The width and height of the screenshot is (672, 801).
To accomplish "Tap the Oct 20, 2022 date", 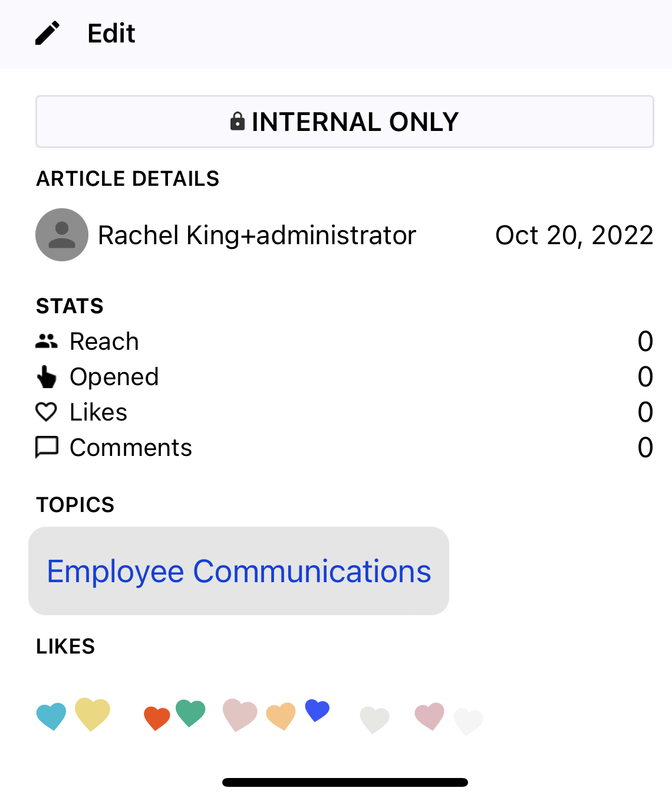I will 574,235.
